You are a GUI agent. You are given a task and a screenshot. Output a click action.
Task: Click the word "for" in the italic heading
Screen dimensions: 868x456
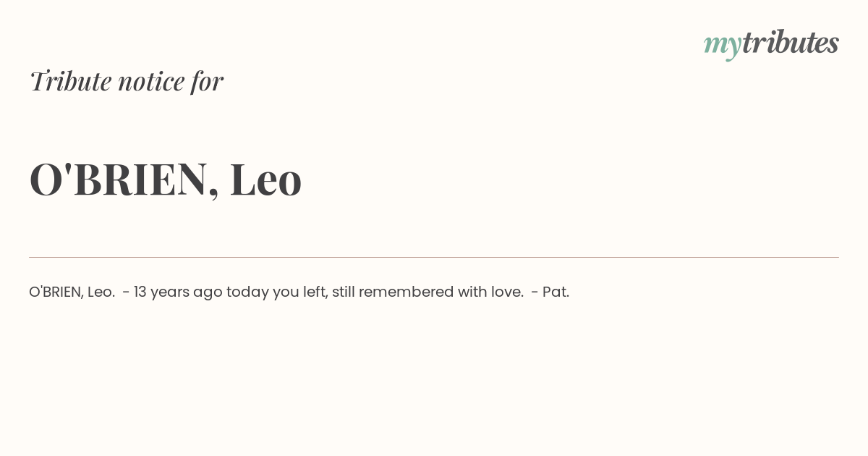point(208,81)
